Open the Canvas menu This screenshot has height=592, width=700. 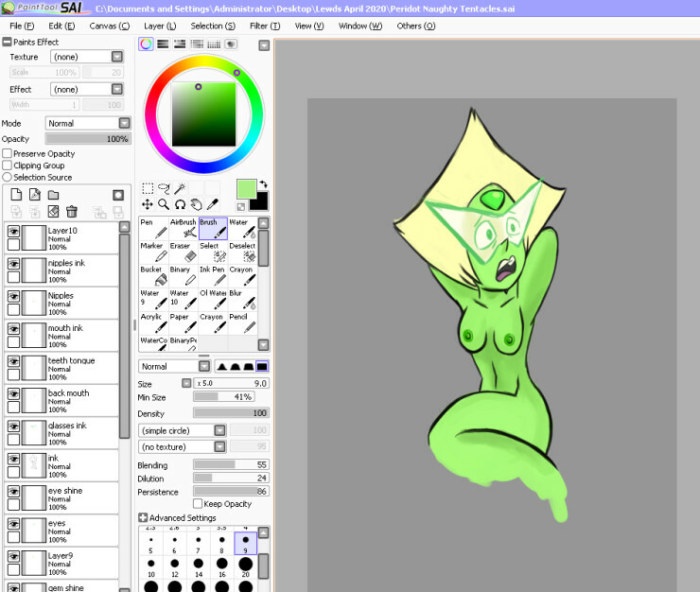pos(110,26)
